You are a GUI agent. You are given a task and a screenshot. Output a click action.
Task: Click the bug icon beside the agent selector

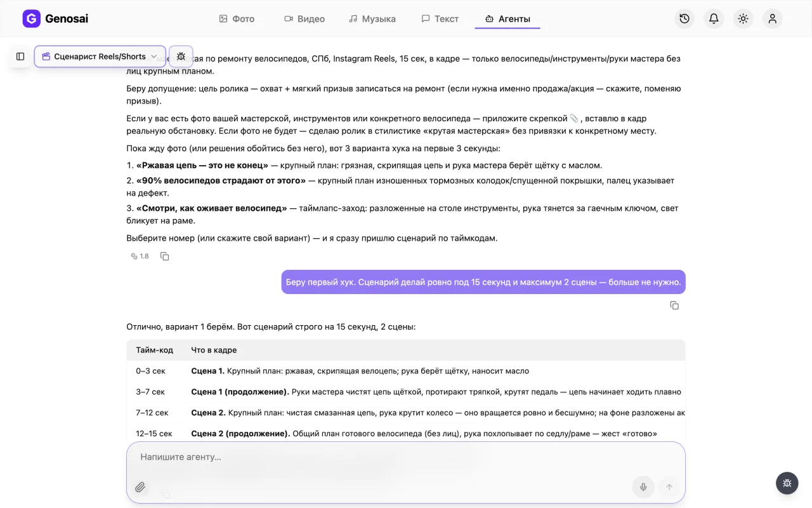point(181,57)
